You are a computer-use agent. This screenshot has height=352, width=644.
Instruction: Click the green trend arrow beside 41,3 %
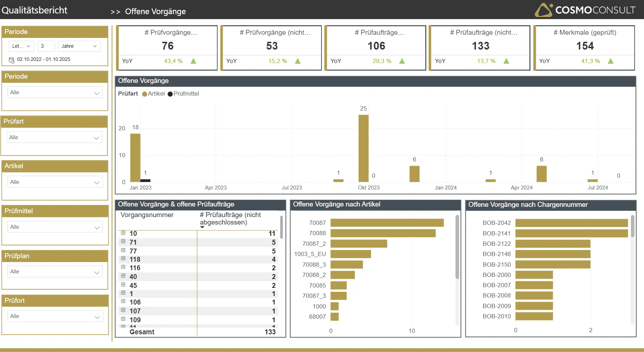click(x=611, y=61)
